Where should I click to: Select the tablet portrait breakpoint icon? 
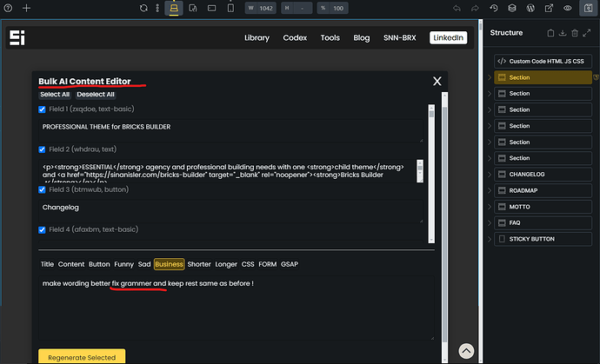(x=193, y=8)
